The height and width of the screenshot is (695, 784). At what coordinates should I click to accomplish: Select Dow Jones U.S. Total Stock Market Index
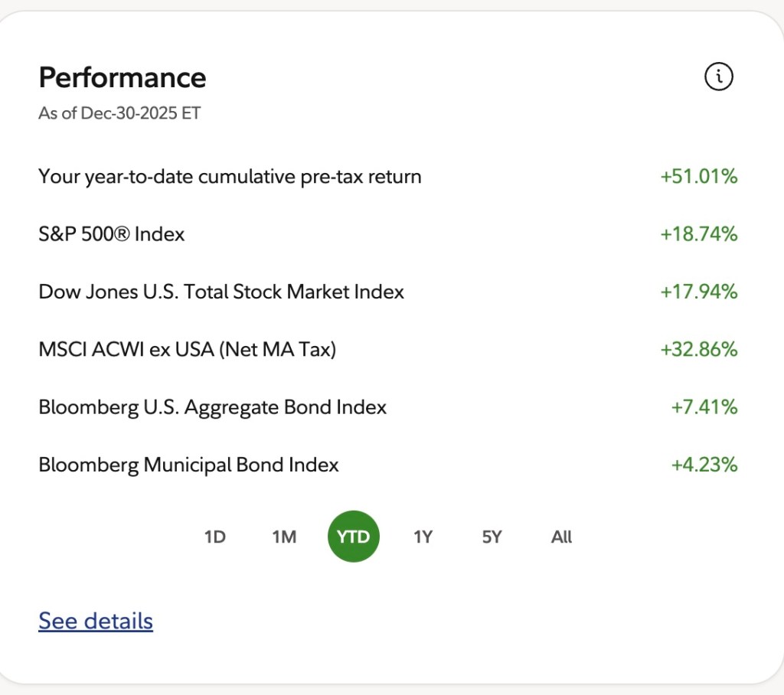click(x=221, y=292)
